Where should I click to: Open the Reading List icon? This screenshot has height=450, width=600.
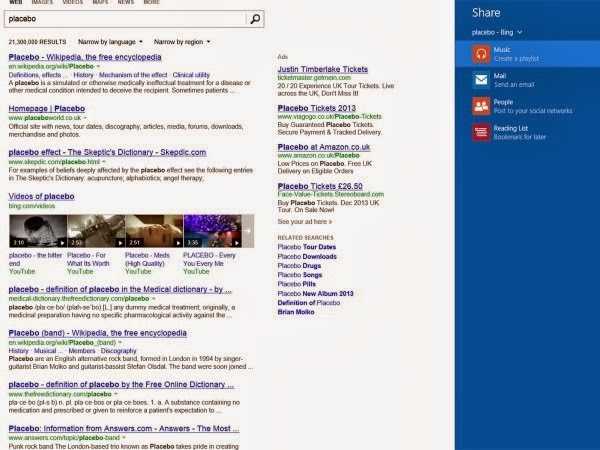point(481,132)
